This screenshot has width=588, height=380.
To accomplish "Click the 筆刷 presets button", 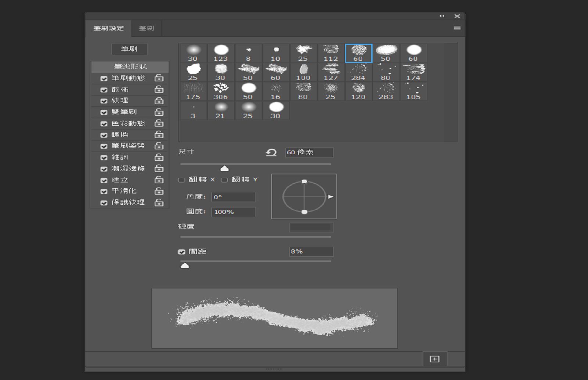I will pos(129,49).
